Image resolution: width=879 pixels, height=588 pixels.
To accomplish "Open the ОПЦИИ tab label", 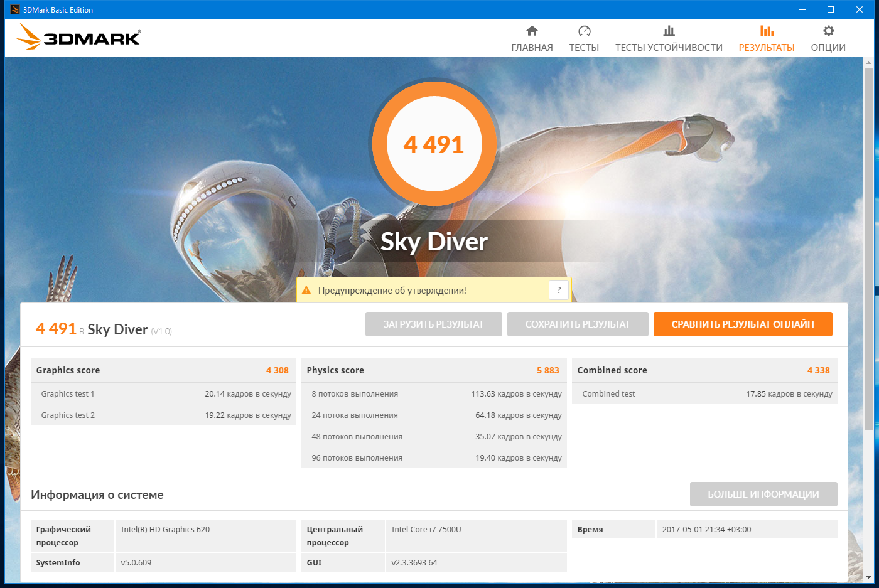I will point(828,48).
